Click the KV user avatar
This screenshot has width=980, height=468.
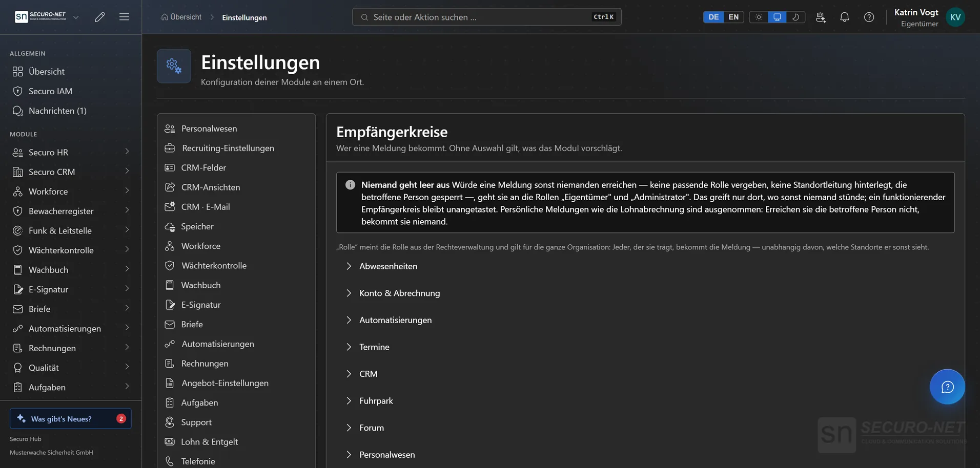(955, 17)
